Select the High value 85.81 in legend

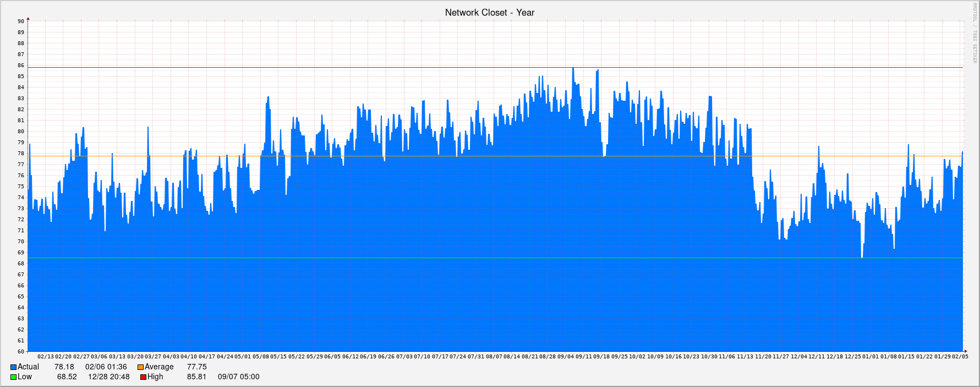click(196, 377)
